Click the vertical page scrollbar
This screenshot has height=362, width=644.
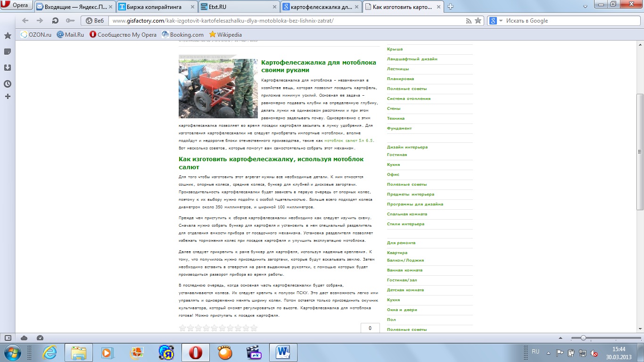coord(640,151)
